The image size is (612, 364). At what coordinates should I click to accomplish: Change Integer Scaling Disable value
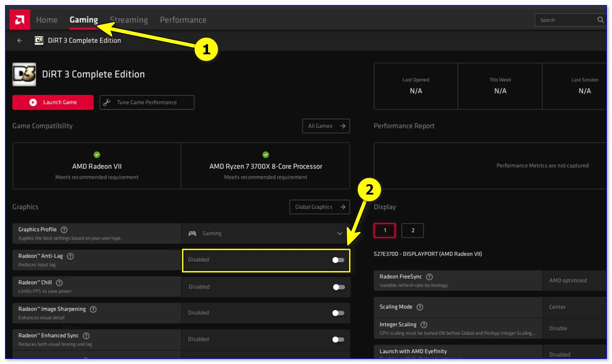click(575, 328)
